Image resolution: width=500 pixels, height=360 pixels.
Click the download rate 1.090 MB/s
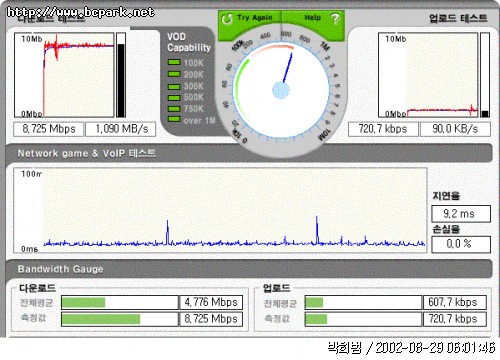[x=121, y=129]
